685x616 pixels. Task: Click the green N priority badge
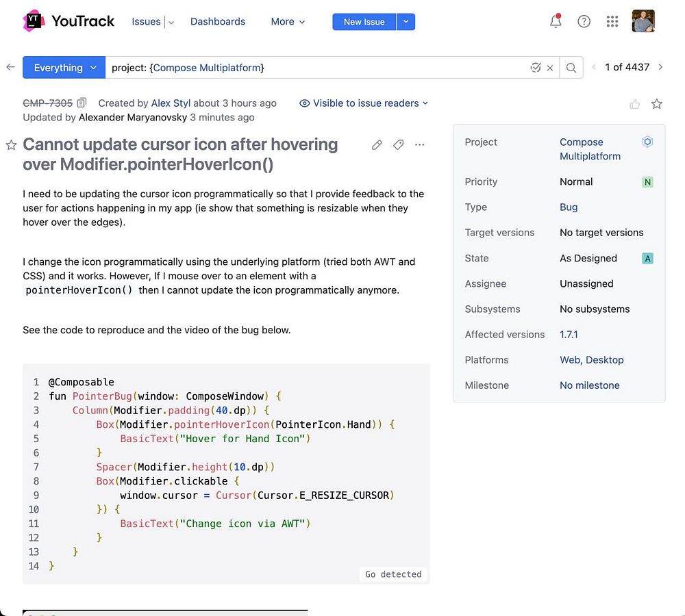click(647, 182)
